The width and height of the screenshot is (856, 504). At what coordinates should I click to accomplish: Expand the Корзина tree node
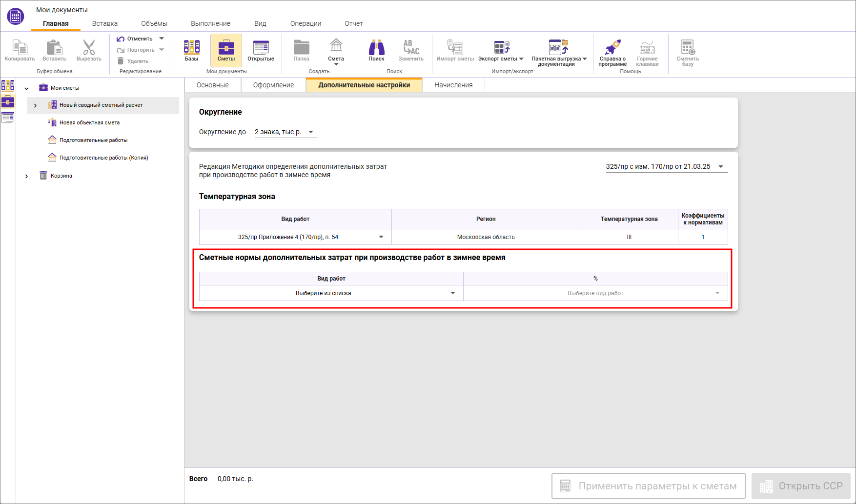(x=26, y=176)
